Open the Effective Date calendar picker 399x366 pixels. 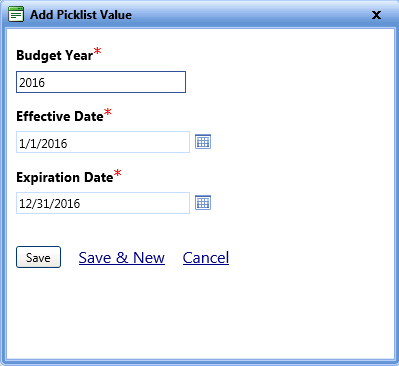click(203, 142)
